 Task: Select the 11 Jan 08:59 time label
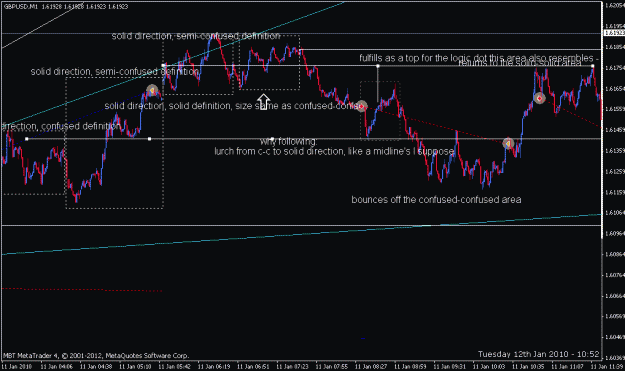(410, 366)
